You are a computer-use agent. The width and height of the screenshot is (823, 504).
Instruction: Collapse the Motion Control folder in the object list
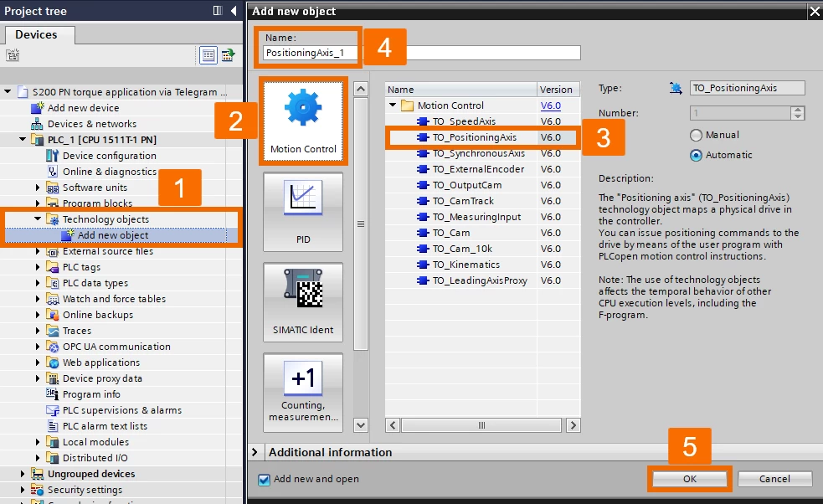pyautogui.click(x=393, y=105)
